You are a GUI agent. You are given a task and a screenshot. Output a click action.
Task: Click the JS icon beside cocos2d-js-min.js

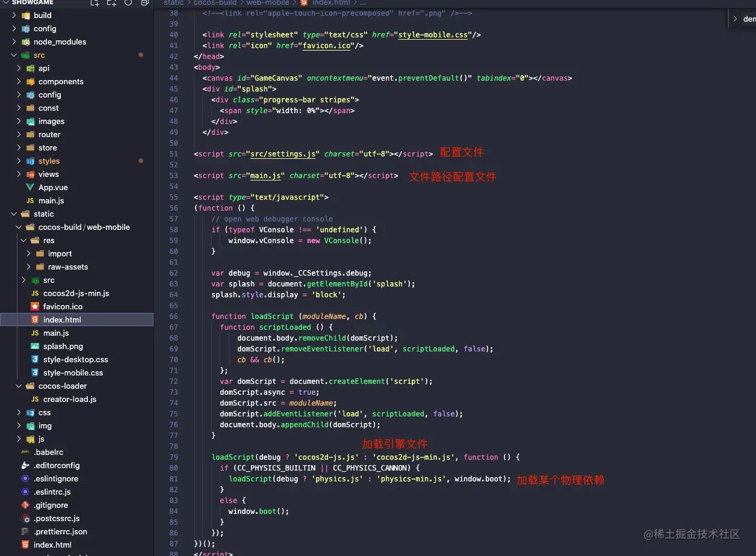pos(35,293)
